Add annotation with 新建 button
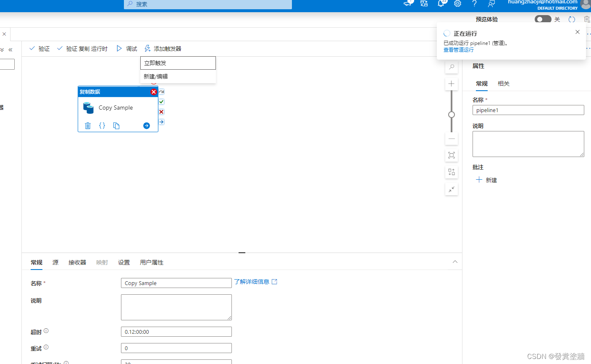This screenshot has width=591, height=364. pos(486,180)
